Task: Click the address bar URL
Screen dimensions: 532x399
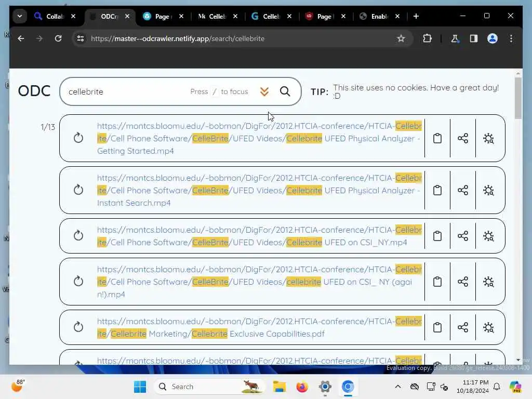Action: pyautogui.click(x=178, y=38)
